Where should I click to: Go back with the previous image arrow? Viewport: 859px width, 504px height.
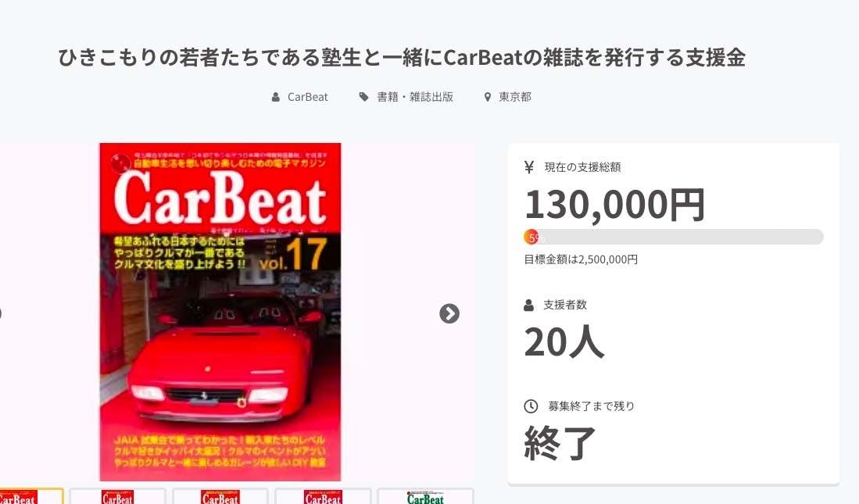(x=0, y=313)
